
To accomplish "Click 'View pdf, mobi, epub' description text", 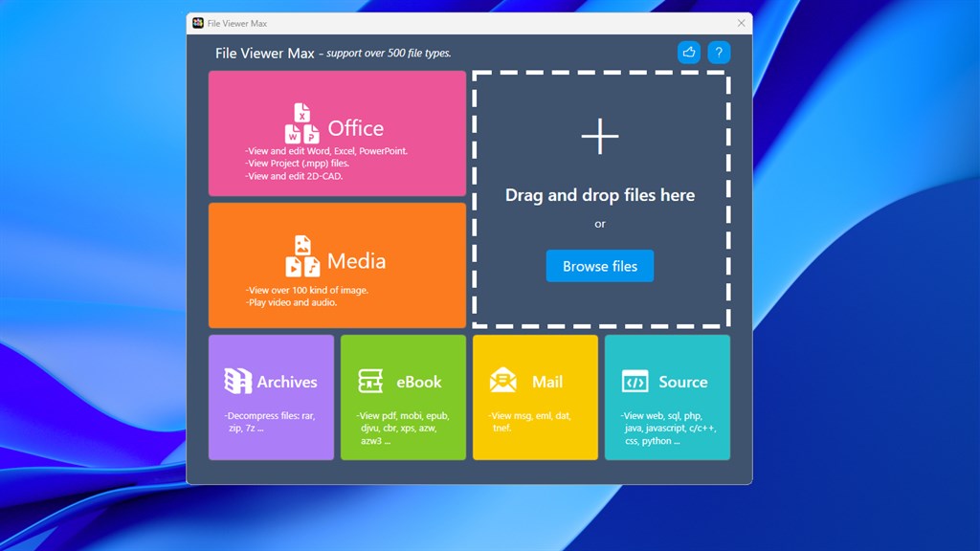I will 403,428.
